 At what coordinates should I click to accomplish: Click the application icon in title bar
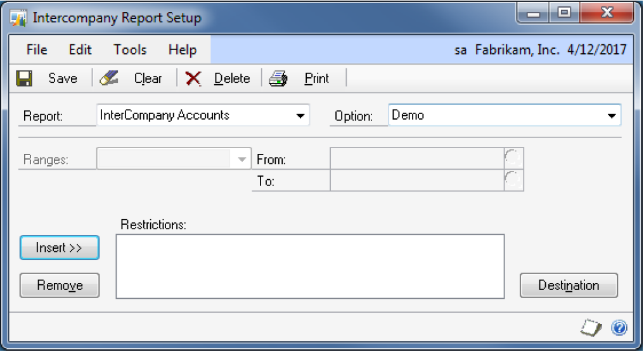click(18, 17)
